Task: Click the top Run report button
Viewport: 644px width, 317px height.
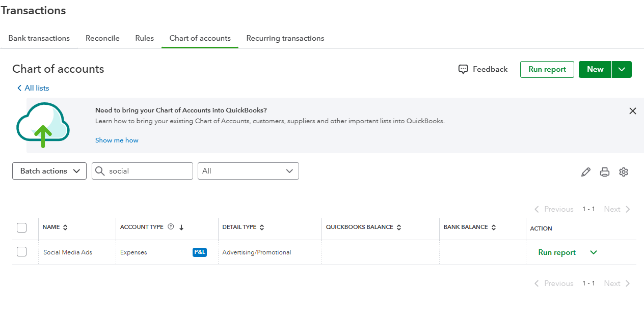Action: [547, 70]
